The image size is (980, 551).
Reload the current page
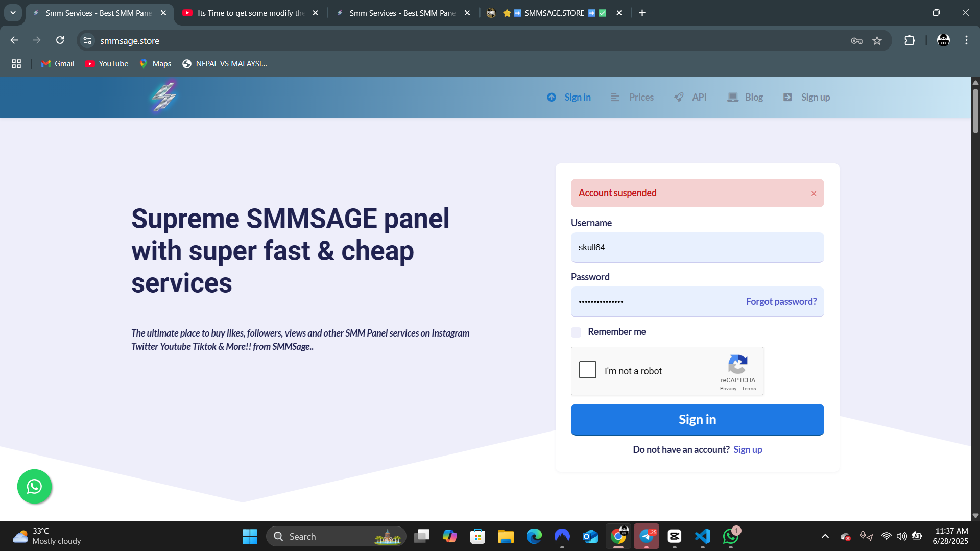pos(60,40)
